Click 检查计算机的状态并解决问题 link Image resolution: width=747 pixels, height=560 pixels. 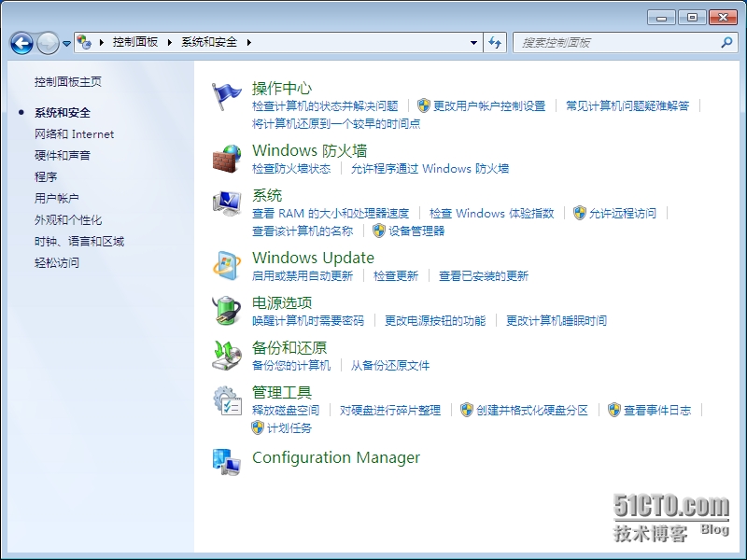[325, 105]
